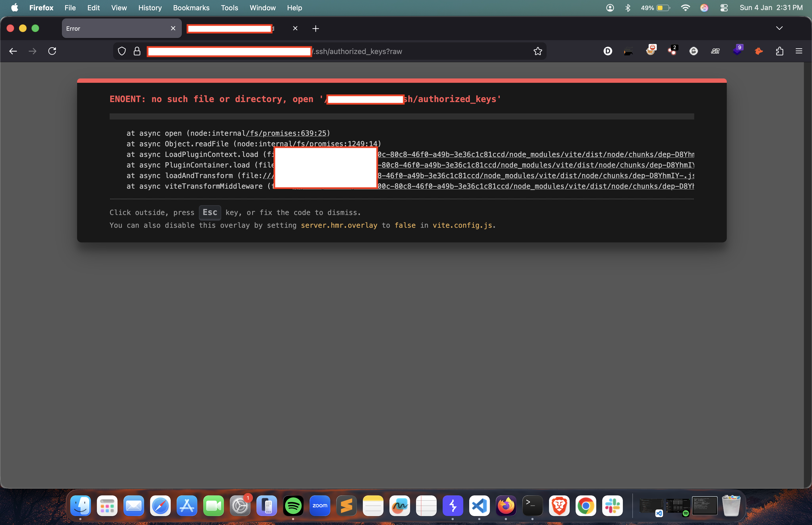Image resolution: width=812 pixels, height=525 pixels.
Task: Close the second browser tab
Action: pos(295,28)
